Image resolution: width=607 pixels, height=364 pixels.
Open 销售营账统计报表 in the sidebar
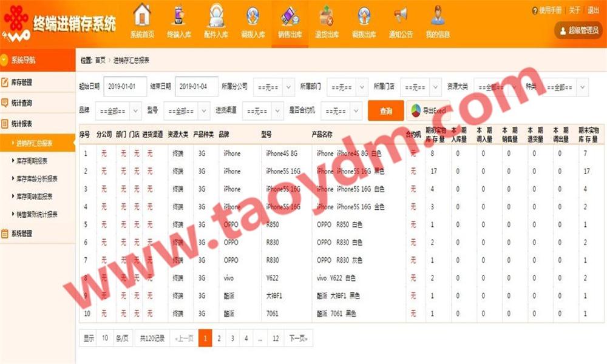[x=37, y=214]
